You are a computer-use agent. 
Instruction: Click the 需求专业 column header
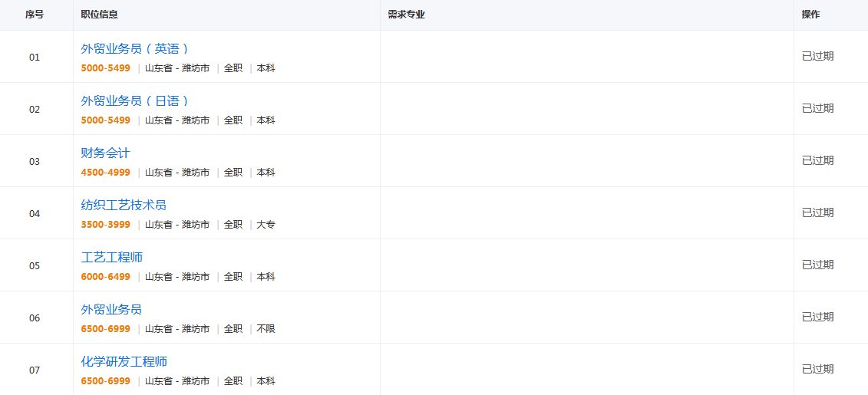point(406,15)
